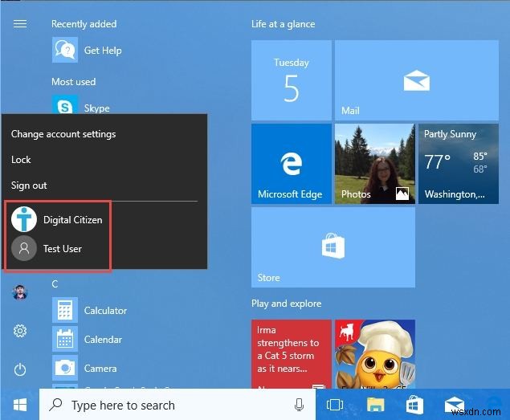
Task: Open the Photos tile
Action: click(375, 164)
